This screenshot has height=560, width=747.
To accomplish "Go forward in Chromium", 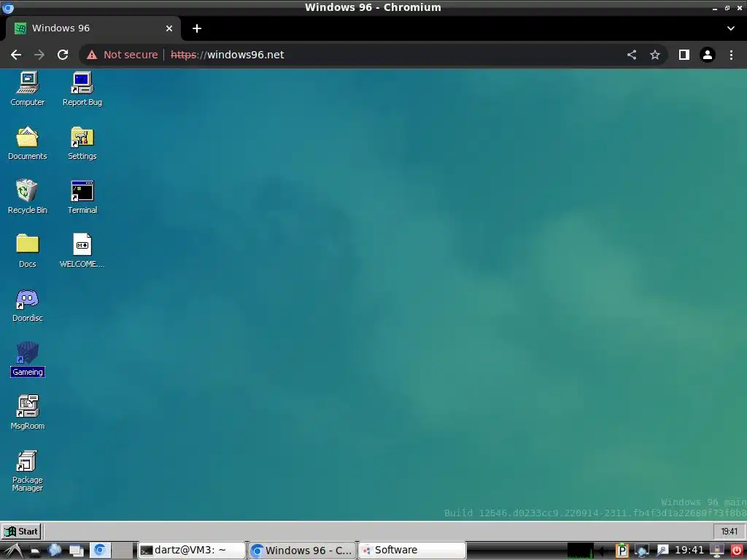I will pos(39,55).
